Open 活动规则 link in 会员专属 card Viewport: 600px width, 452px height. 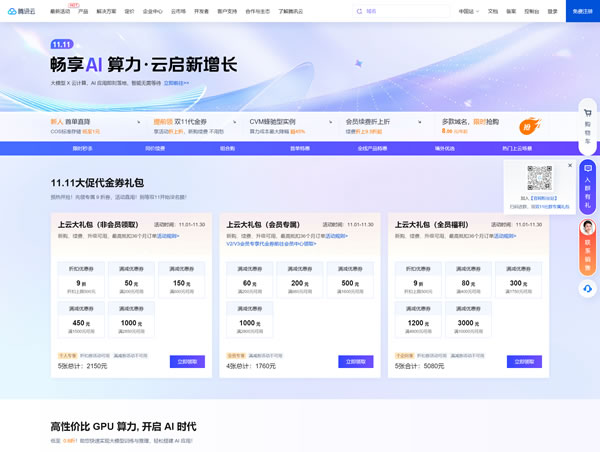(x=336, y=236)
